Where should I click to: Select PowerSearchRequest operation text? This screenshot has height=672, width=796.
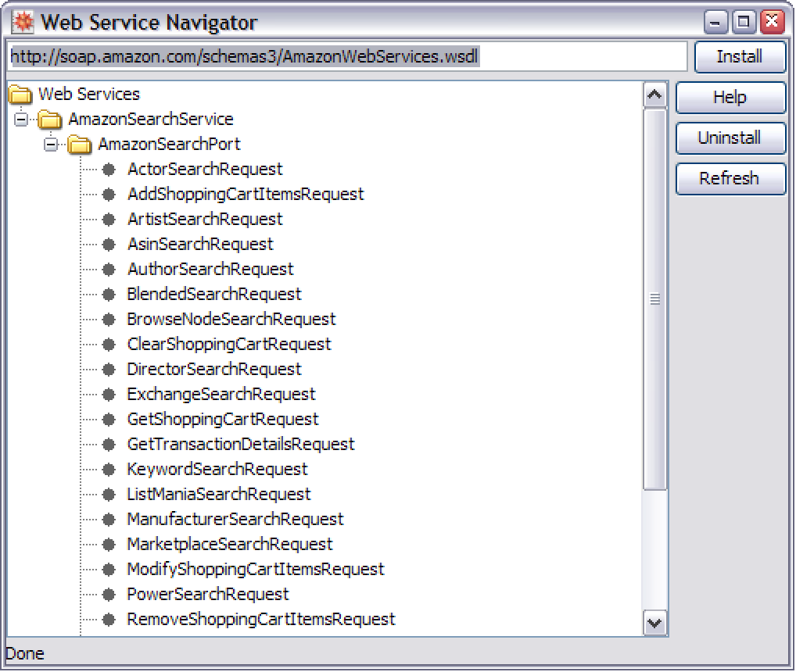pyautogui.click(x=208, y=595)
